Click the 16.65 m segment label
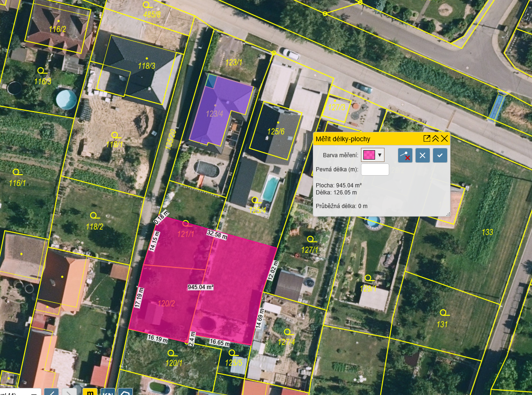532x395 pixels. [x=220, y=342]
